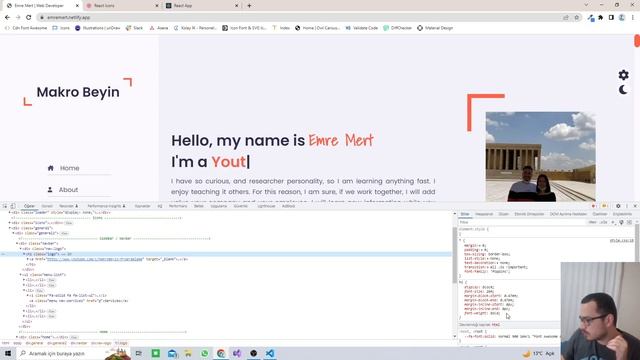Click the yellow issues counter in DevTools

604,206
